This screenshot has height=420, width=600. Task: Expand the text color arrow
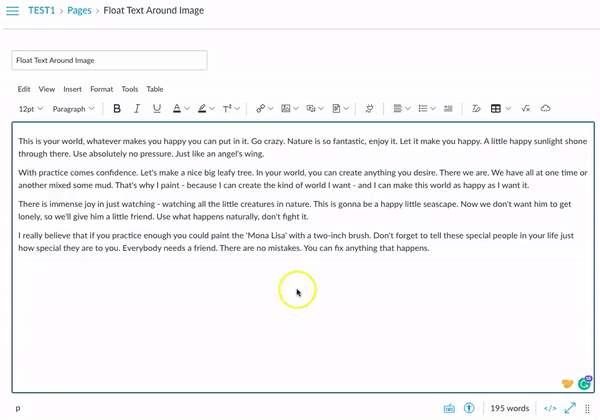coord(187,109)
